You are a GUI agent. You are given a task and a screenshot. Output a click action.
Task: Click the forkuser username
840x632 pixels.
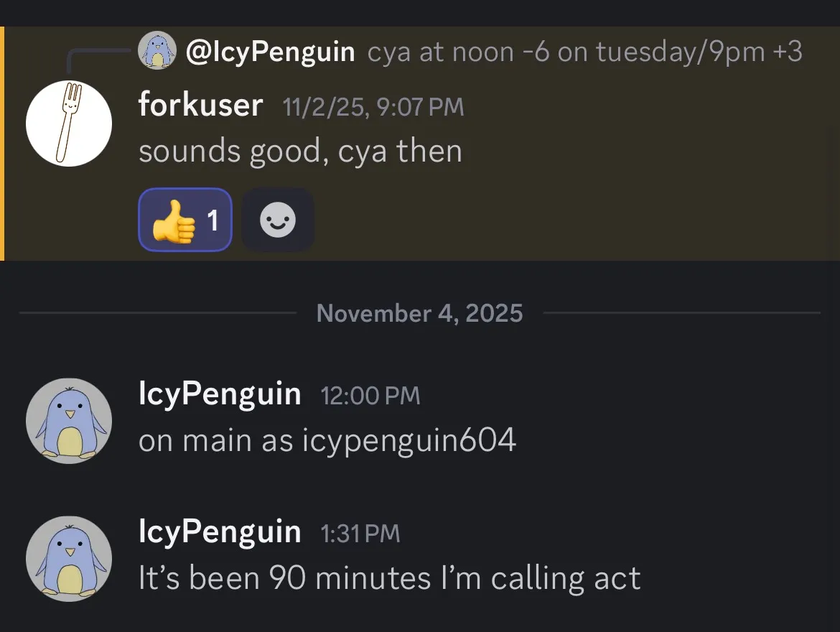point(200,105)
